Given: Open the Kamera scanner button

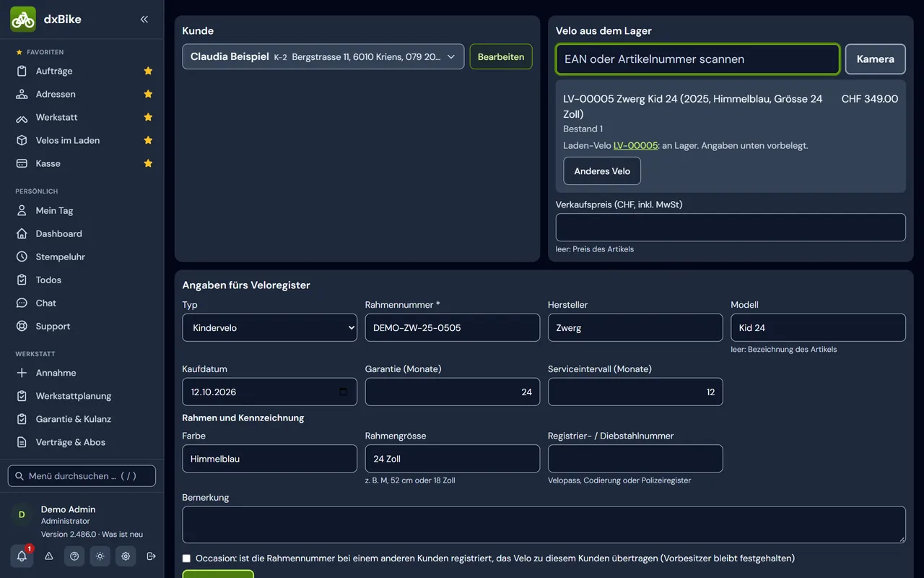Looking at the screenshot, I should click(876, 59).
